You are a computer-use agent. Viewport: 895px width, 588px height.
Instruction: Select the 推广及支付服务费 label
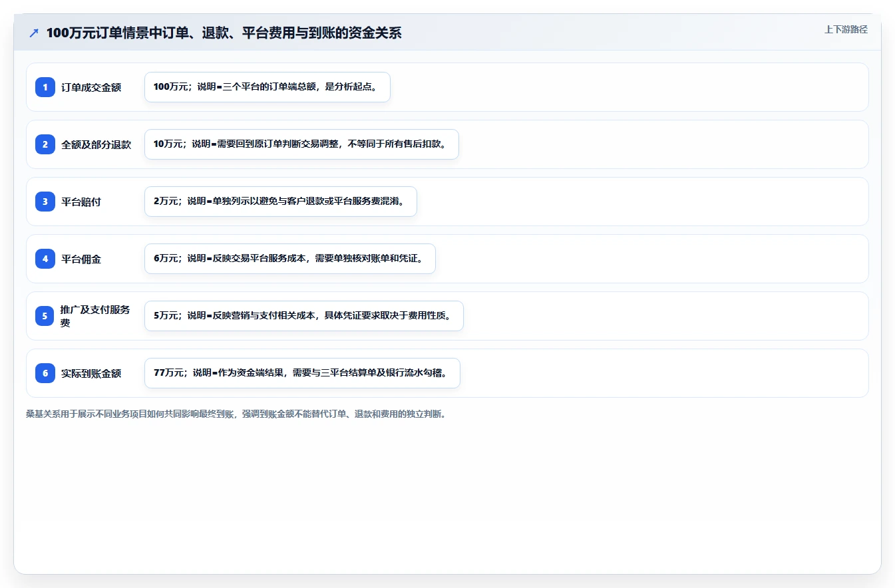click(96, 316)
